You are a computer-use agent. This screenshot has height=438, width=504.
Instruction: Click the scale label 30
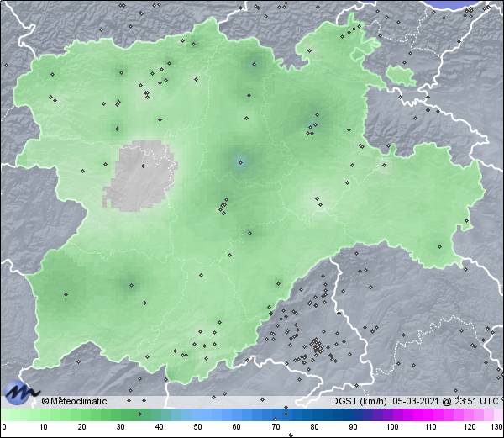[120, 427]
